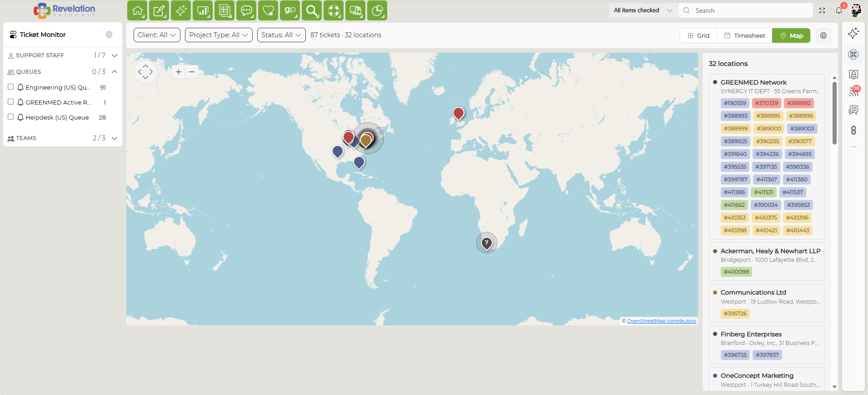Image resolution: width=868 pixels, height=395 pixels.
Task: Open the OpenStreetMap contributors link
Action: click(661, 321)
